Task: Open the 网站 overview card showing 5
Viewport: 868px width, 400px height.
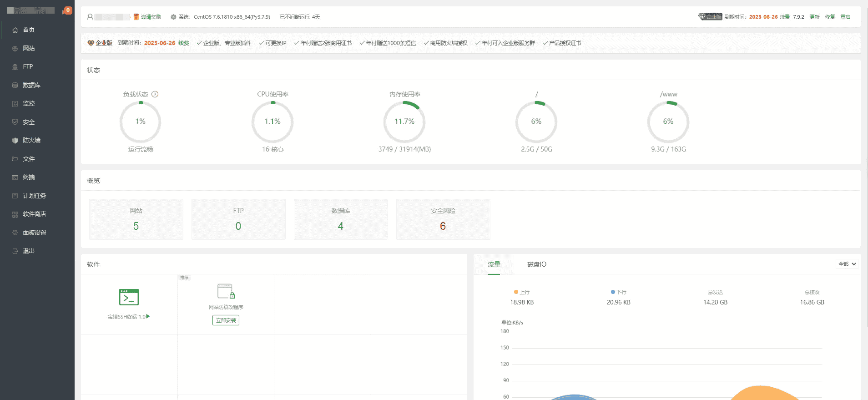Action: 136,219
